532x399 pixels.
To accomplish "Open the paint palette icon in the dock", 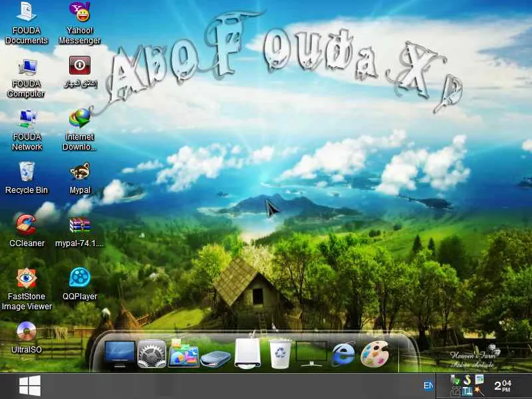I will (x=374, y=354).
